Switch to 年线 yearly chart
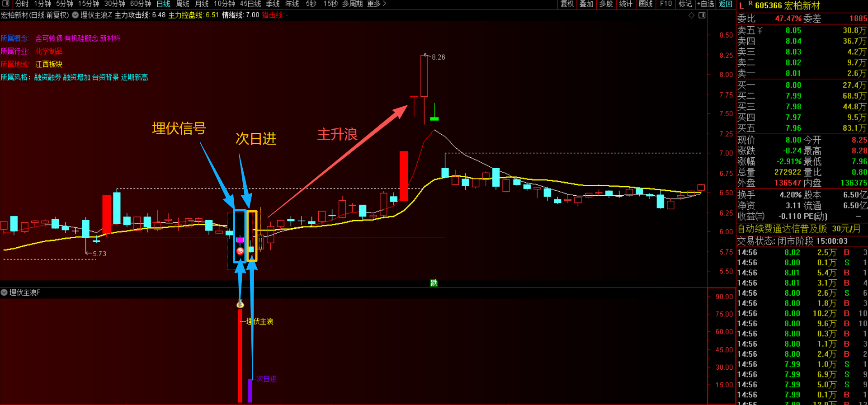This screenshot has height=405, width=868. [x=292, y=4]
